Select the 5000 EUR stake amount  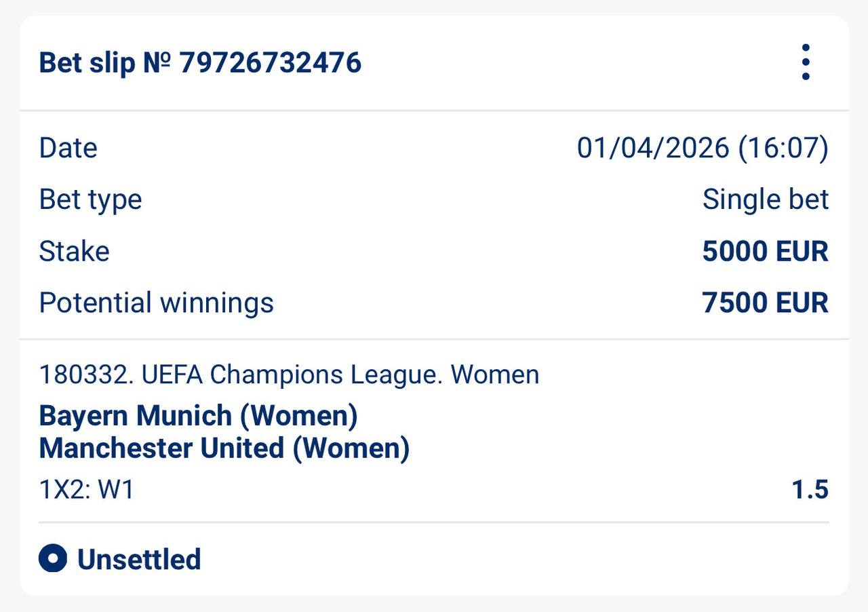click(765, 251)
